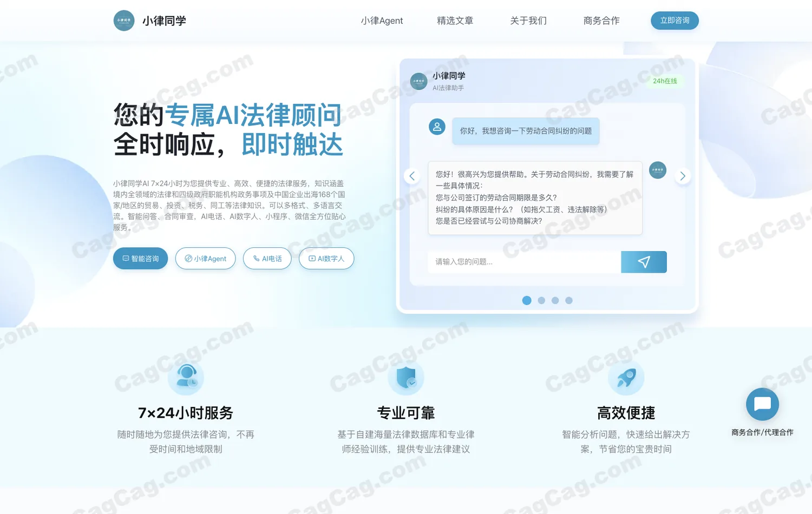Click the 立即咨询 button
Image resolution: width=812 pixels, height=514 pixels.
tap(675, 21)
